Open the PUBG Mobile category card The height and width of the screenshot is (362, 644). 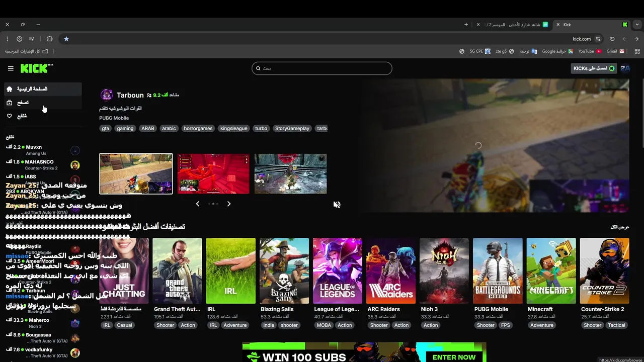click(x=498, y=271)
